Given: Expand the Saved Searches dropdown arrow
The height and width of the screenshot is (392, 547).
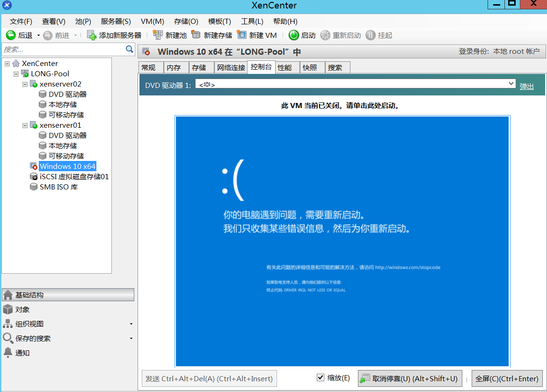Looking at the screenshot, I should (x=131, y=338).
